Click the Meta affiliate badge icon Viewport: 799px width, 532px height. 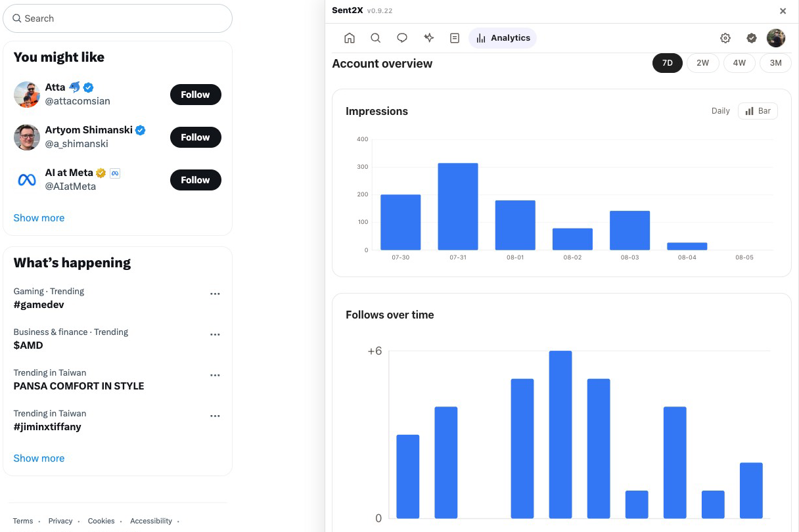(115, 173)
